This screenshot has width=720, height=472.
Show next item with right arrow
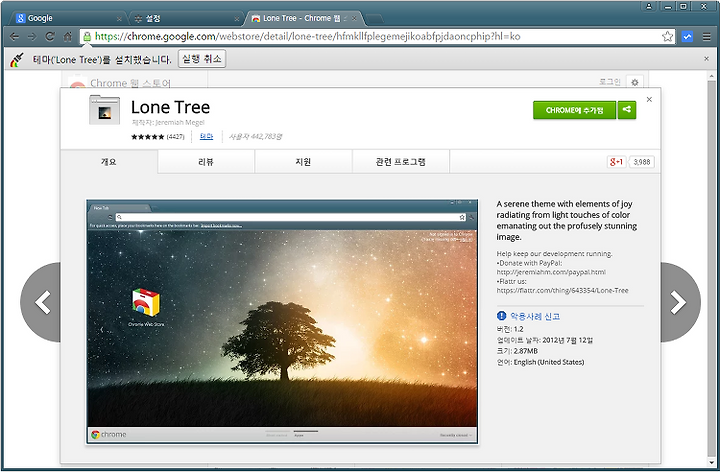680,302
